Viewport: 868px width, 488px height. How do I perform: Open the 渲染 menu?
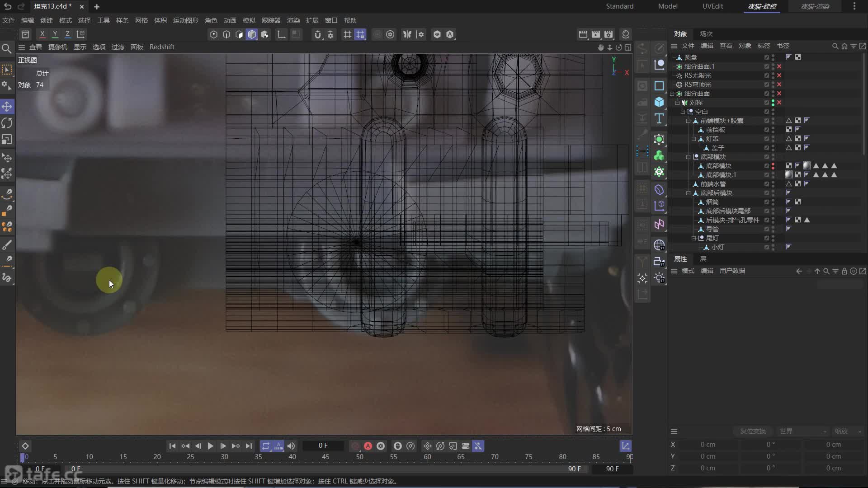293,20
